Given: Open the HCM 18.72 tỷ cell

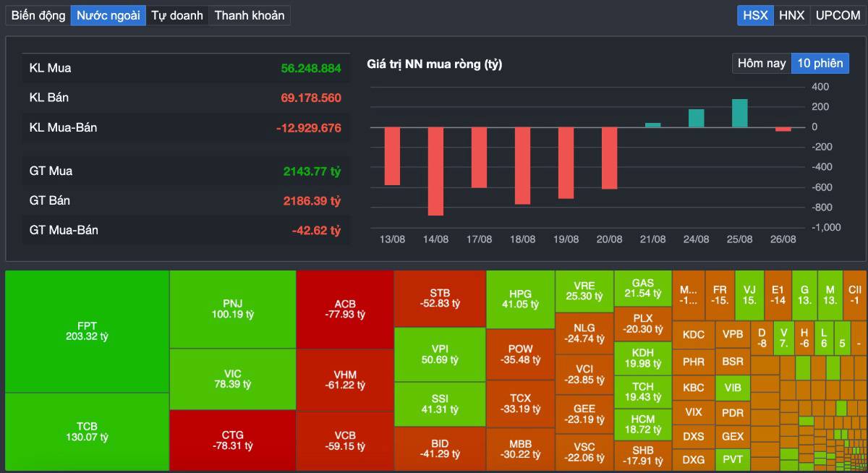Looking at the screenshot, I should (643, 425).
